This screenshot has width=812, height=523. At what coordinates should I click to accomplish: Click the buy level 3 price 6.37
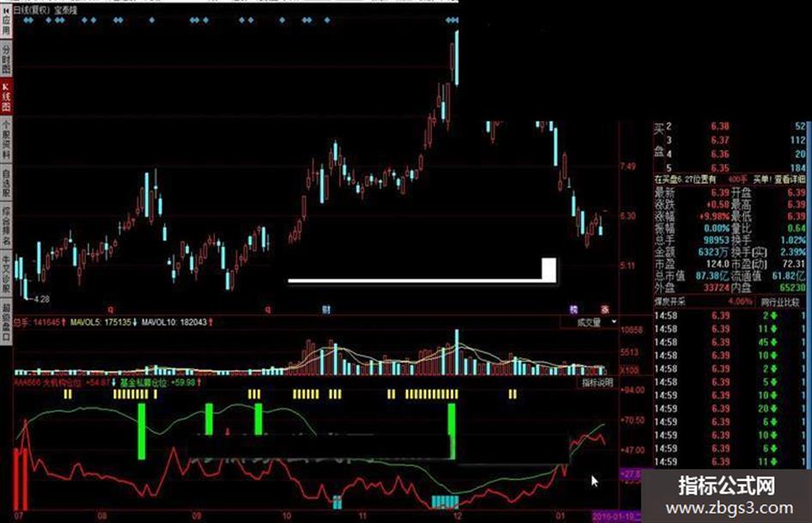click(x=720, y=140)
